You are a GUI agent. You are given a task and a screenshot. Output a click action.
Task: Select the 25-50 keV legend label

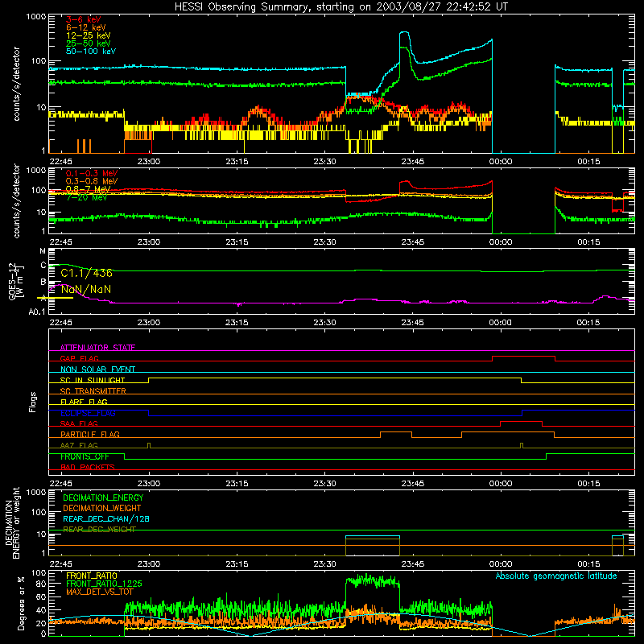[x=89, y=43]
